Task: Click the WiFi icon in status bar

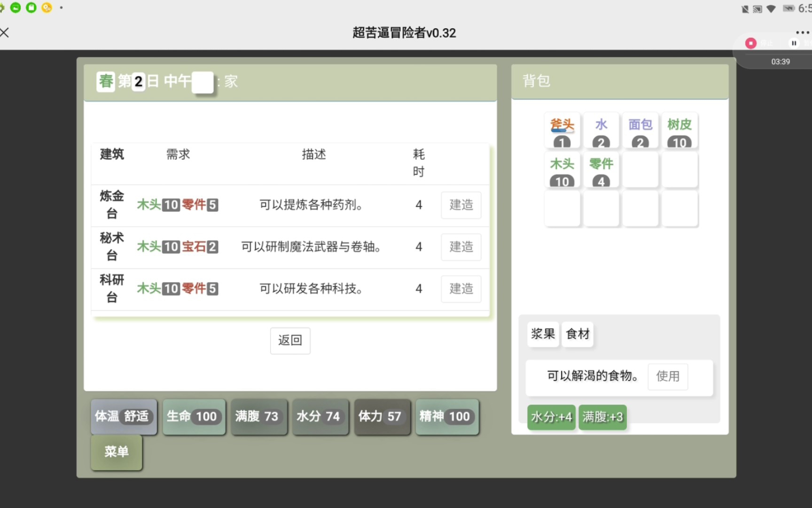Action: click(771, 9)
